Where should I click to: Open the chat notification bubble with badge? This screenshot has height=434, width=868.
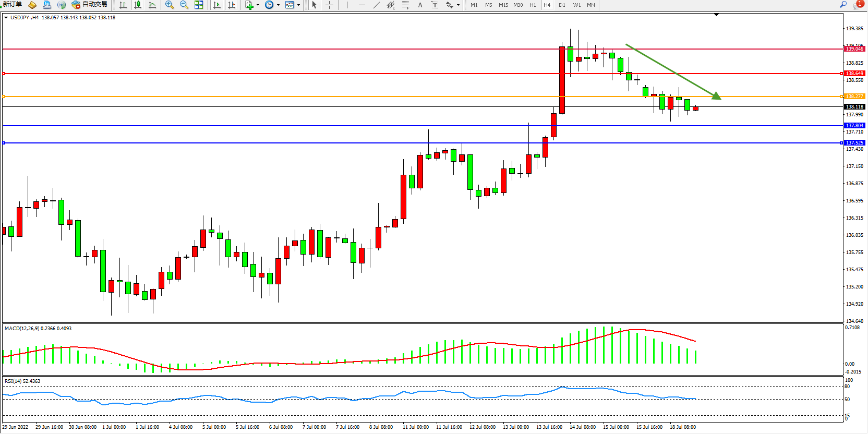(x=857, y=5)
